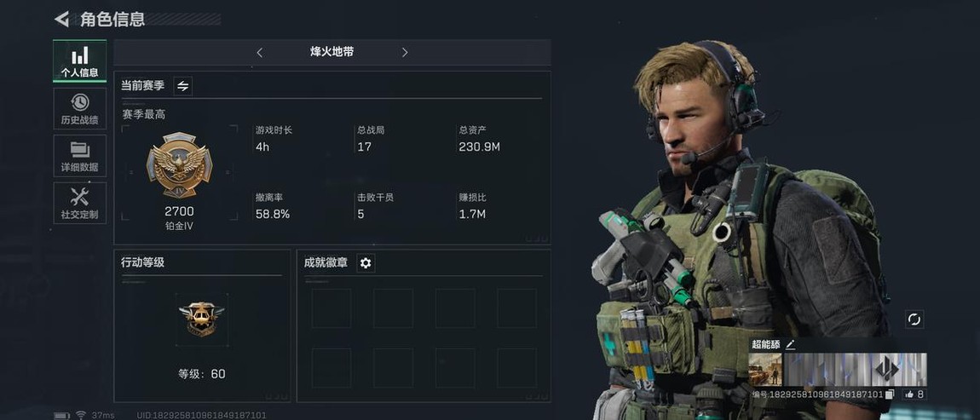Select the last bottom-row badge slot
The height and width of the screenshot is (420, 980).
(517, 368)
